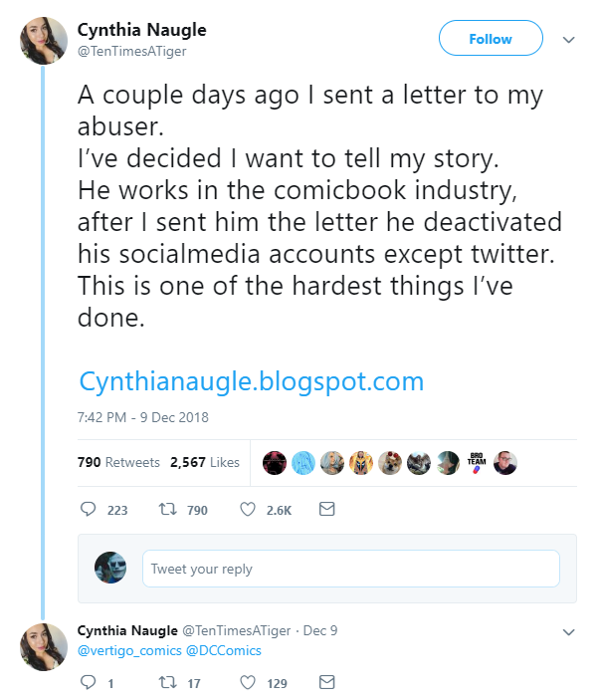Image resolution: width=597 pixels, height=700 pixels.
Task: Click the envelope icon on the Dec 9 reply
Action: tap(327, 682)
